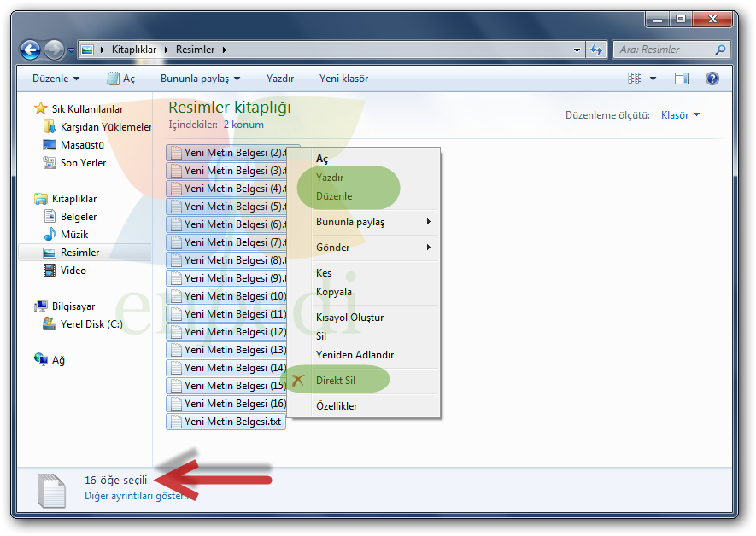Click file Yeni Metin Belgesi.txt
The width and height of the screenshot is (756, 536).
226,422
